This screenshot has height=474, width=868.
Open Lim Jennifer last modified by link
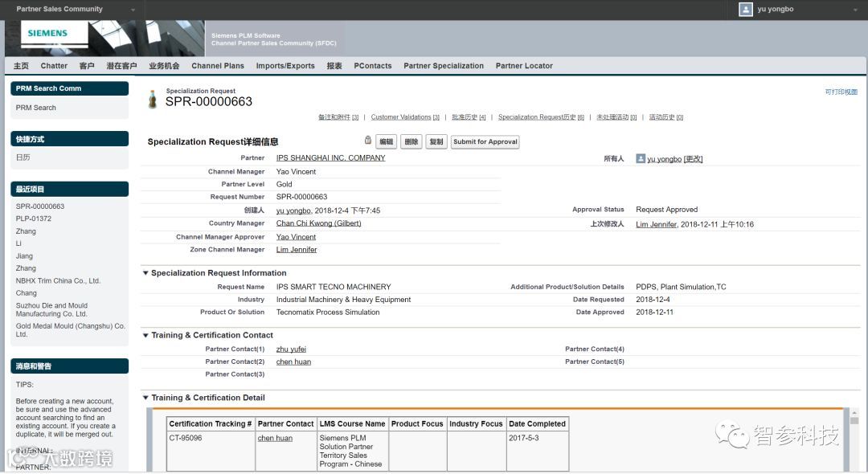click(656, 225)
